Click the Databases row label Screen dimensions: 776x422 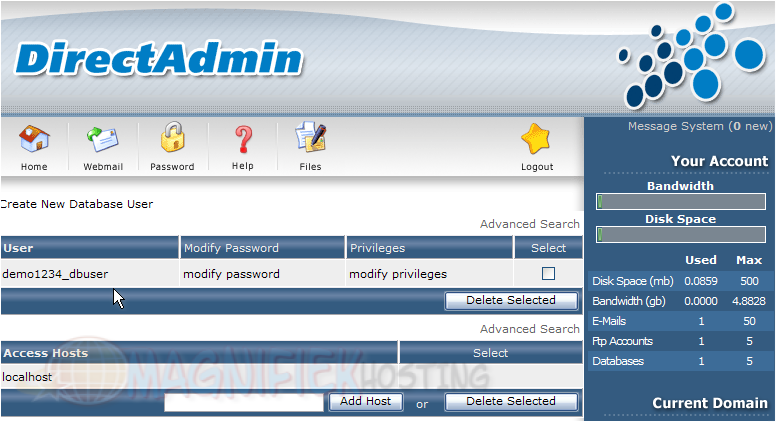coord(618,361)
